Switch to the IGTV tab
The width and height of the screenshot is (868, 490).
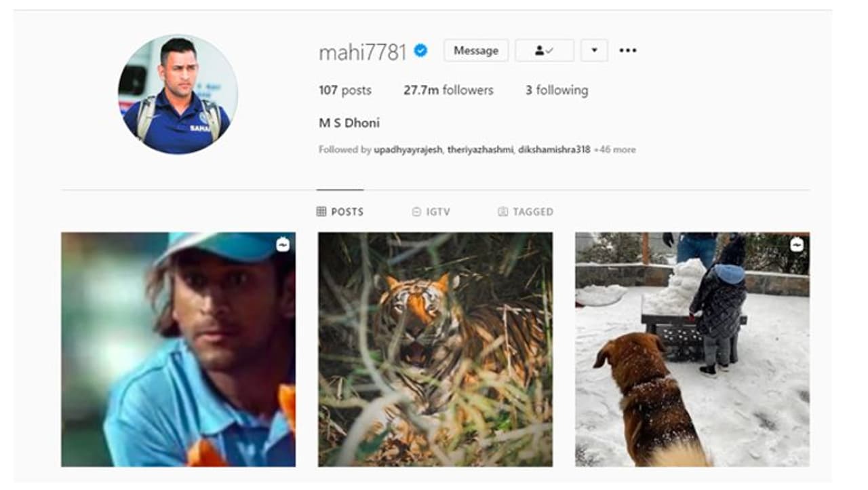[x=431, y=212]
